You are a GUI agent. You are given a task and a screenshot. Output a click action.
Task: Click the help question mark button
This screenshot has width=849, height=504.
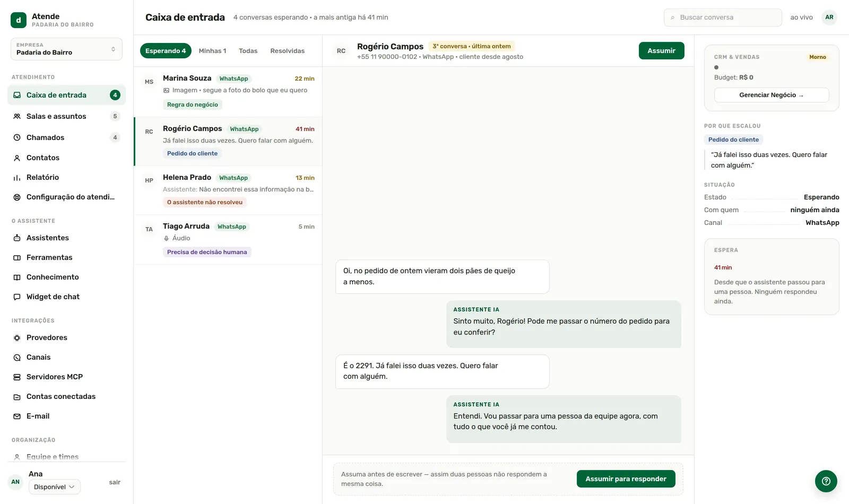826,481
